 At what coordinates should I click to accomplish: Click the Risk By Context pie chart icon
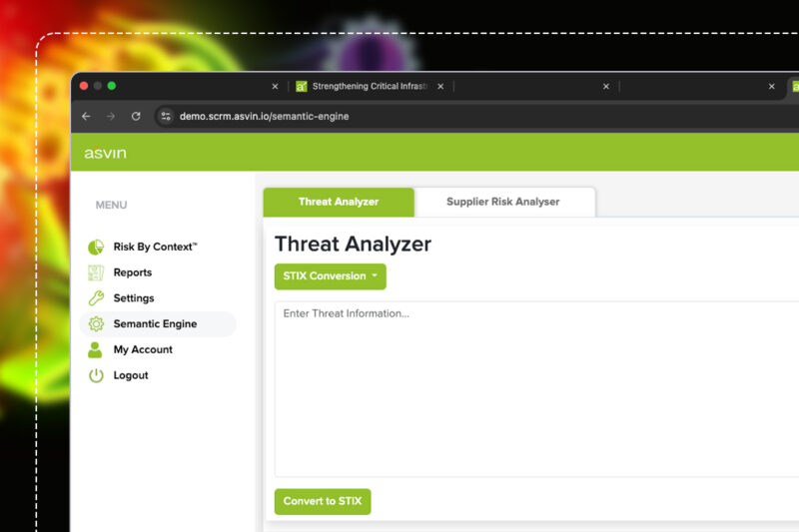(x=96, y=247)
